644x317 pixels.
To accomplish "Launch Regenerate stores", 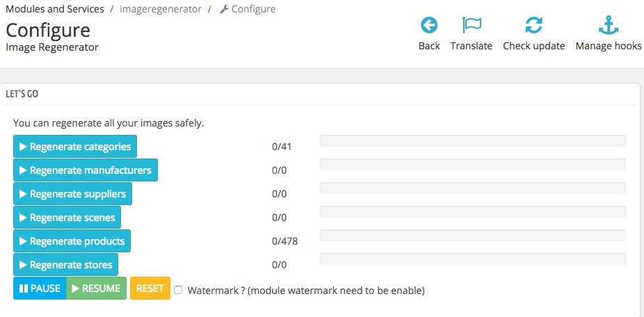I will (x=65, y=265).
